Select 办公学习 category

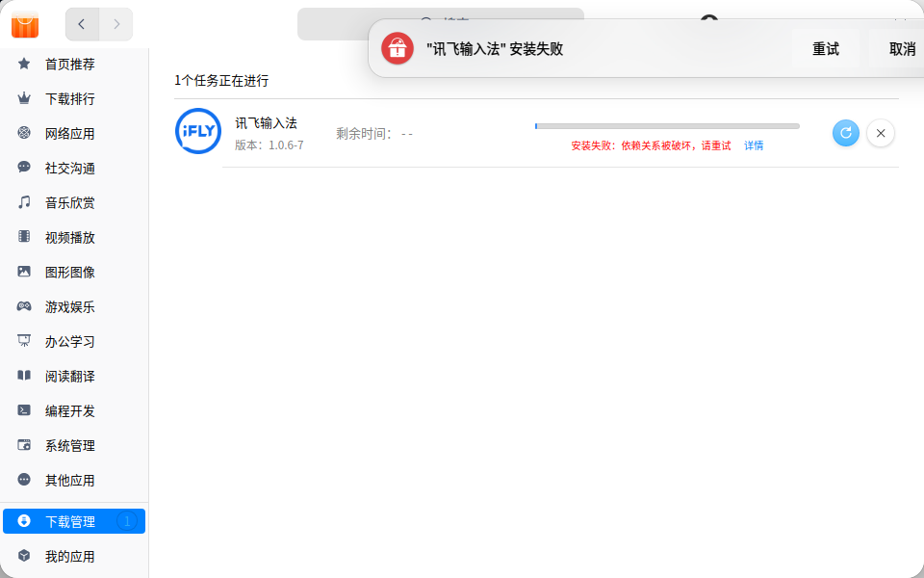tap(74, 341)
